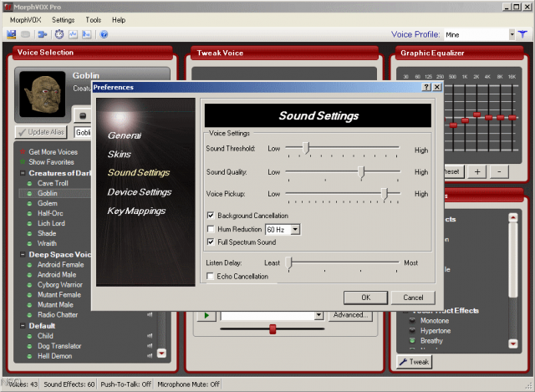Click the save/studio icon in the toolbar
Image resolution: width=535 pixels, height=392 pixels.
[x=11, y=34]
